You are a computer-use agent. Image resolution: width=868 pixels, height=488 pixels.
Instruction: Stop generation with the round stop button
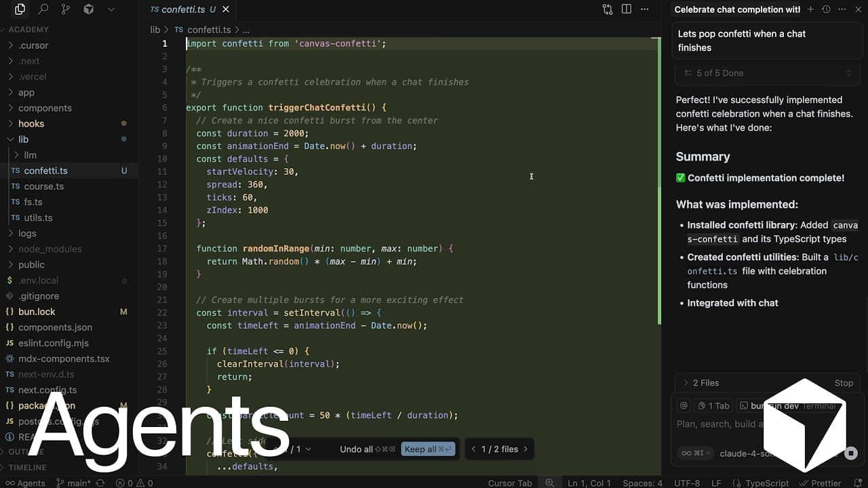pyautogui.click(x=851, y=453)
